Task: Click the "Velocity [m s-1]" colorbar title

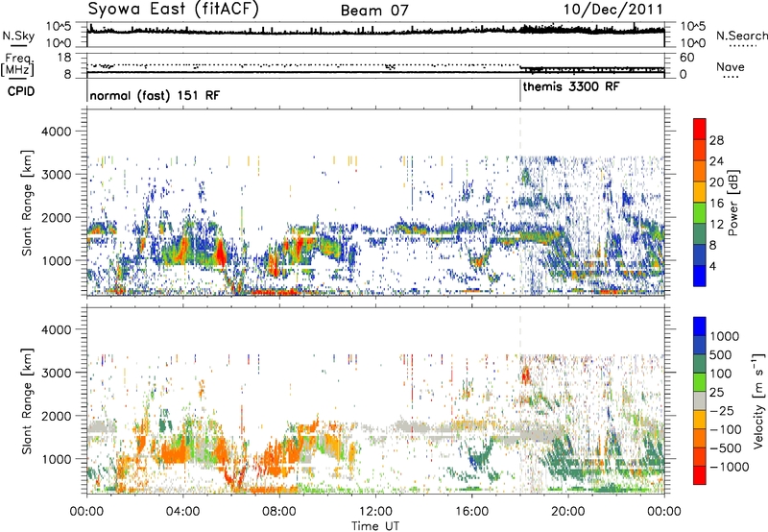Action: pyautogui.click(x=758, y=400)
